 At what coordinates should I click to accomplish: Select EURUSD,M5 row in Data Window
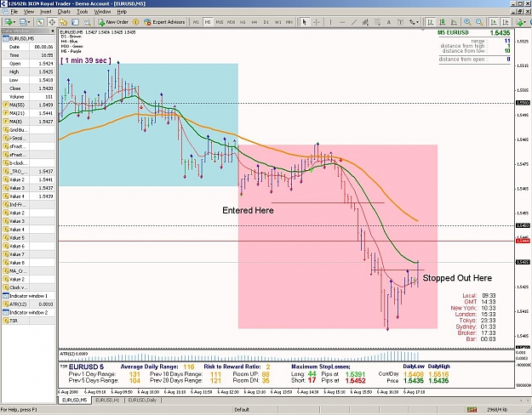[x=28, y=38]
